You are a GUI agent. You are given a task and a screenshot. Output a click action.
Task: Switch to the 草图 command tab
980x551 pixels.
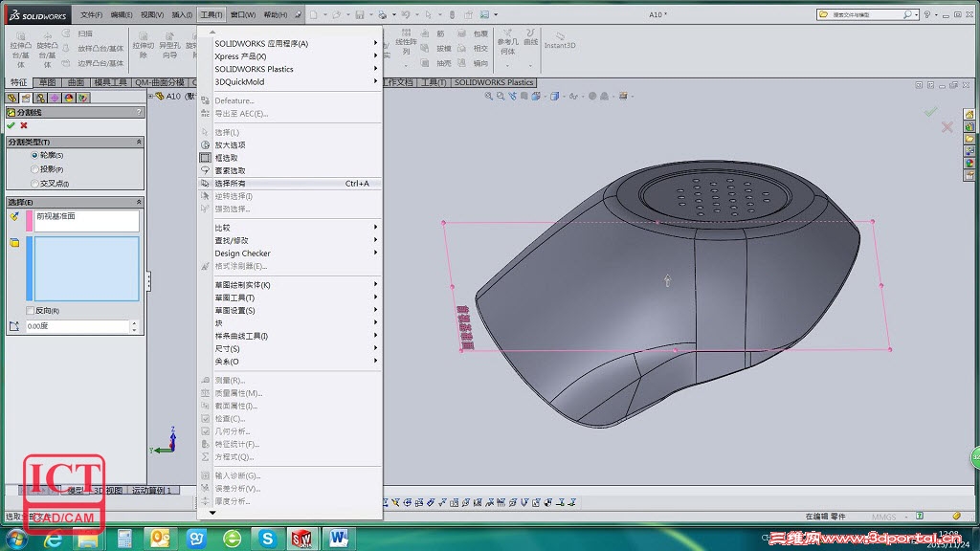click(48, 82)
